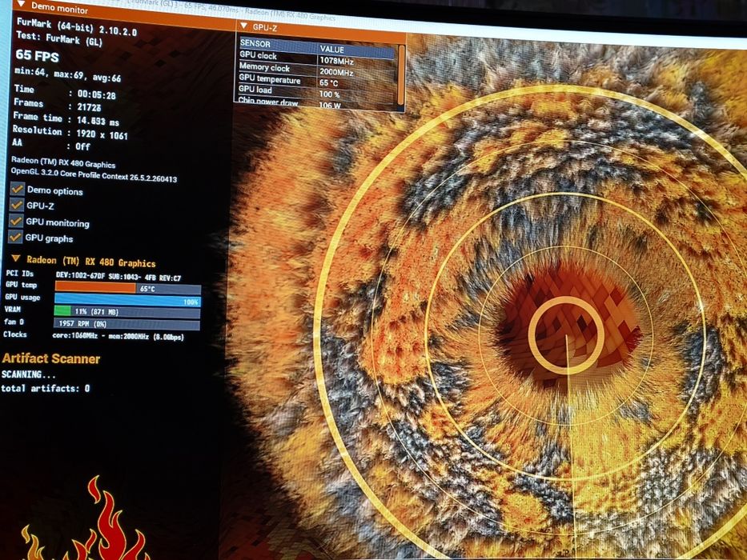Click the OpenGL 3.2.0 Core Profile text
This screenshot has width=747, height=560.
pyautogui.click(x=94, y=174)
